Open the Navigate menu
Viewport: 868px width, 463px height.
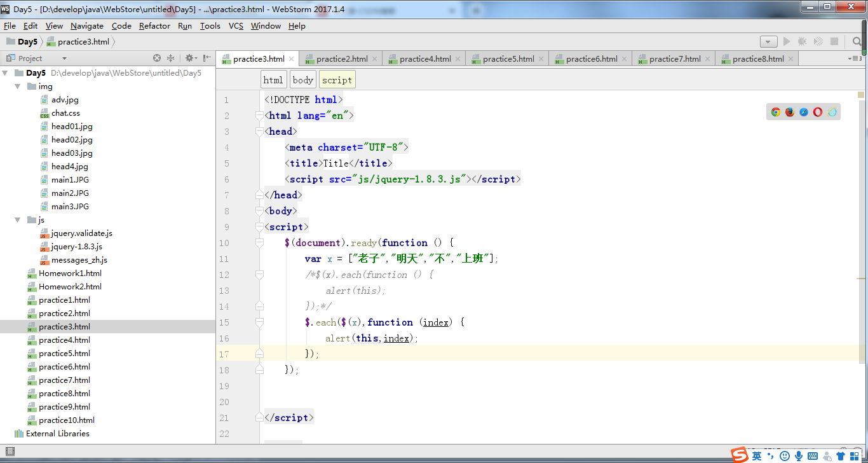click(87, 25)
